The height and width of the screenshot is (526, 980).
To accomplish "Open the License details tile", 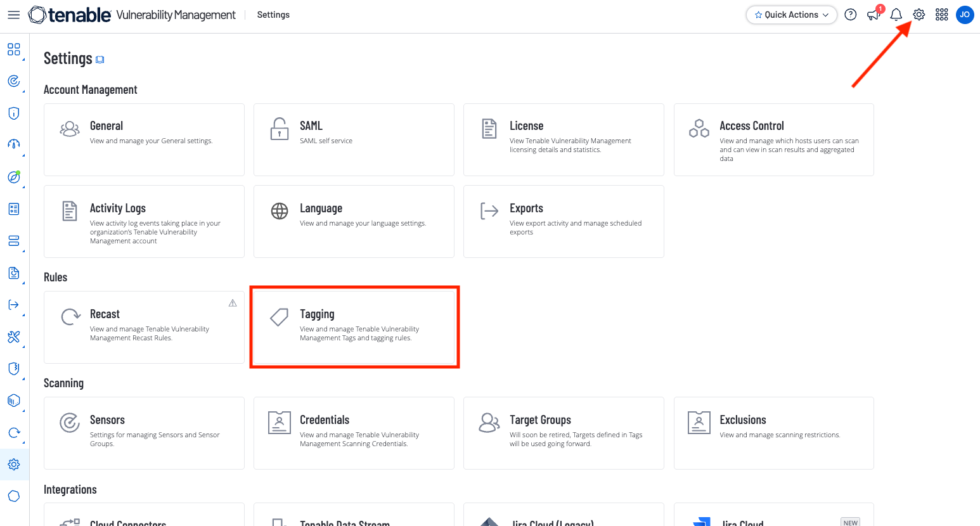I will (564, 139).
